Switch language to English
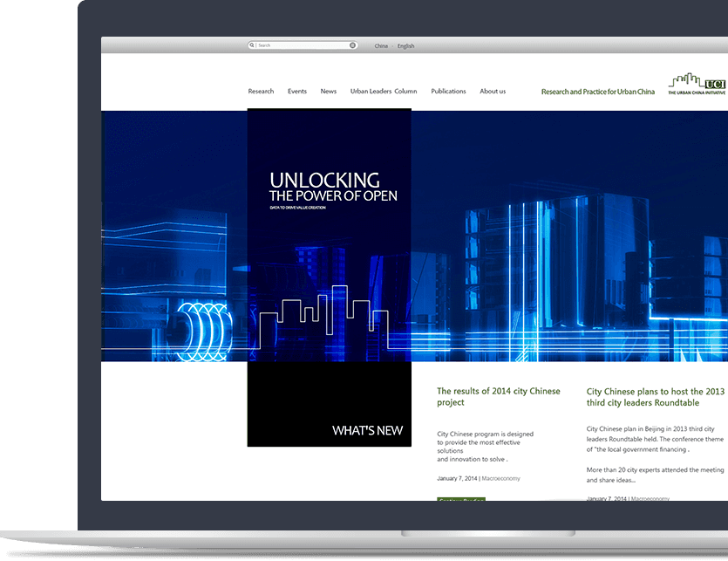Viewport: 728px width, 561px height. (406, 46)
